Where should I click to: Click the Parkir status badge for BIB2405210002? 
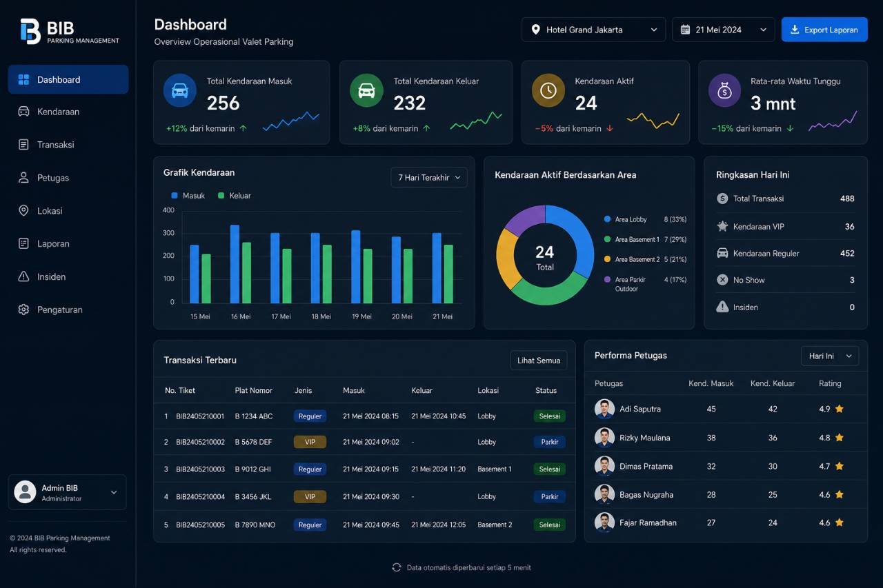point(550,442)
